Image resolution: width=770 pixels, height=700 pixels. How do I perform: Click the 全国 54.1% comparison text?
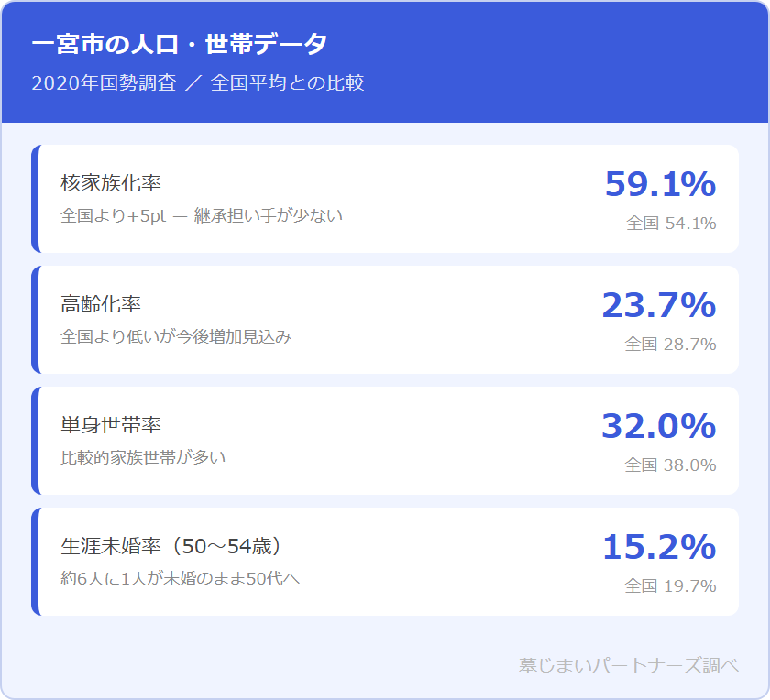point(670,224)
